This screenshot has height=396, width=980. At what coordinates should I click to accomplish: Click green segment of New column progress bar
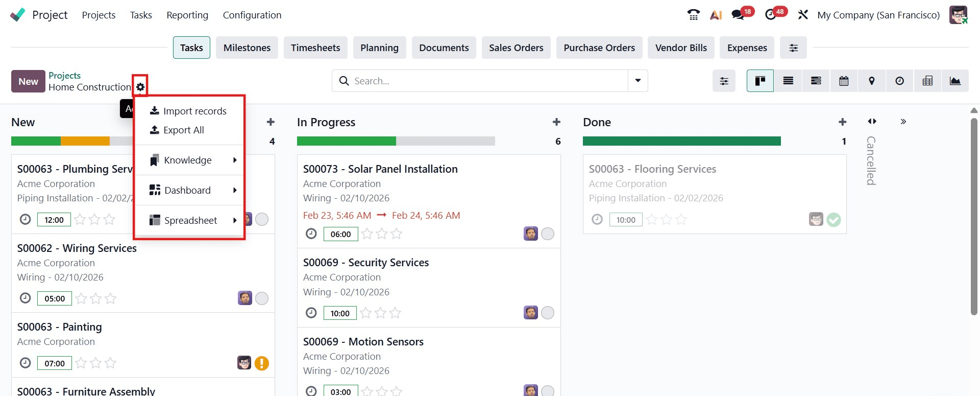[x=36, y=141]
